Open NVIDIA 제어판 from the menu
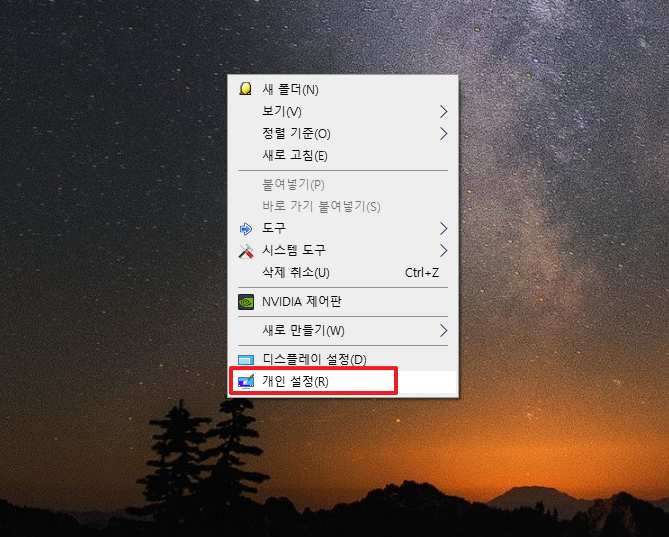The height and width of the screenshot is (537, 669). (343, 302)
